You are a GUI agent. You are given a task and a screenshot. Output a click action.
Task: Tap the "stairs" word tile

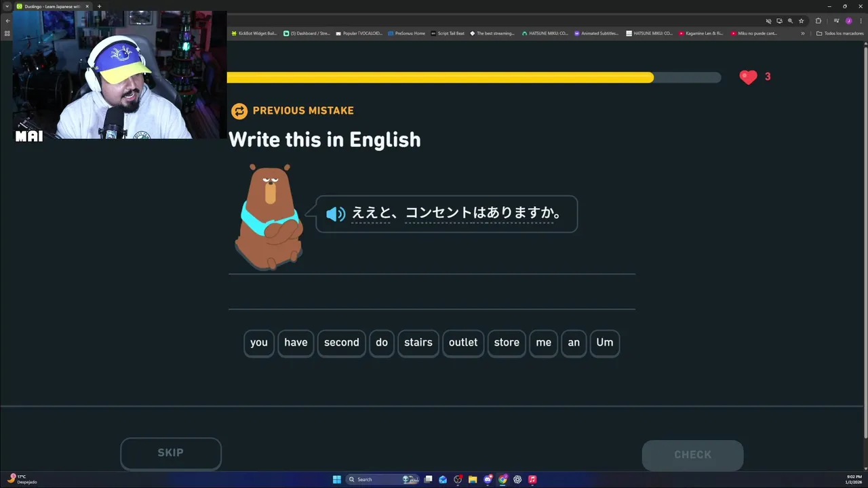click(418, 343)
